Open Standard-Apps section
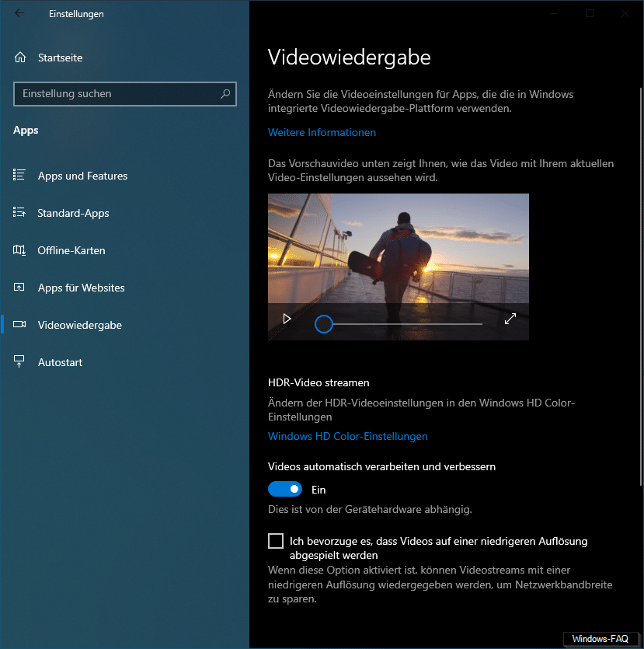Viewport: 644px width, 649px height. (124, 213)
